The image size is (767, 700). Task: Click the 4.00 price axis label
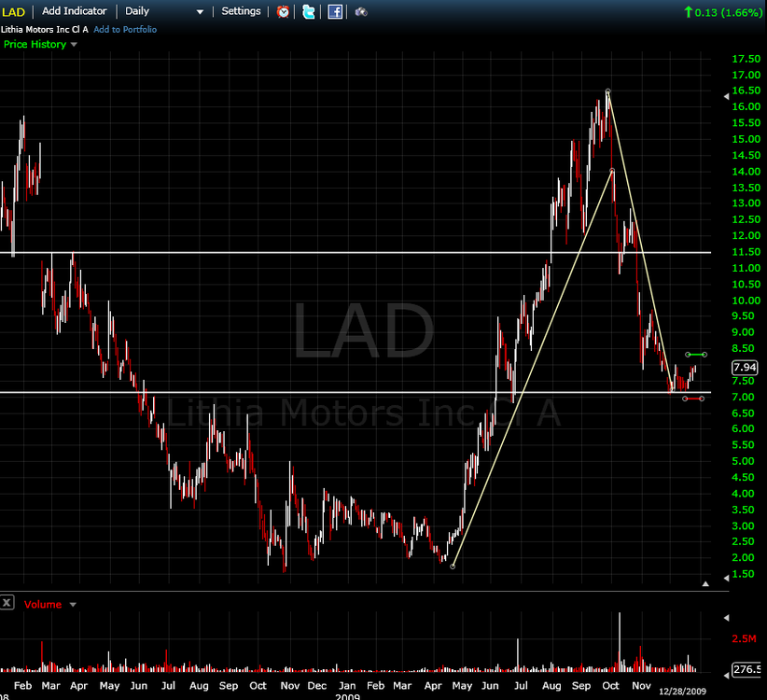(743, 494)
